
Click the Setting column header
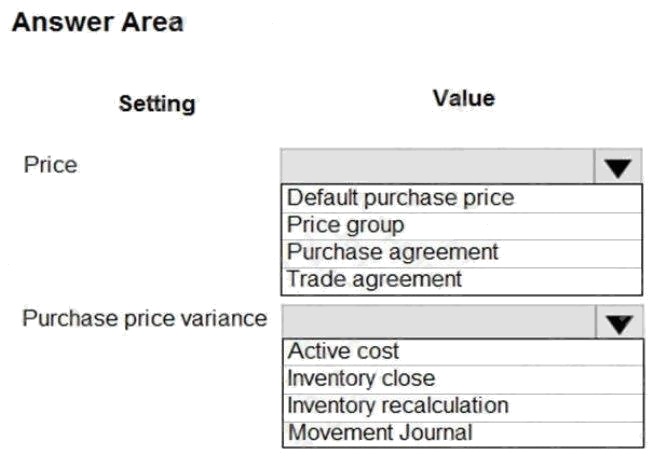tap(157, 104)
